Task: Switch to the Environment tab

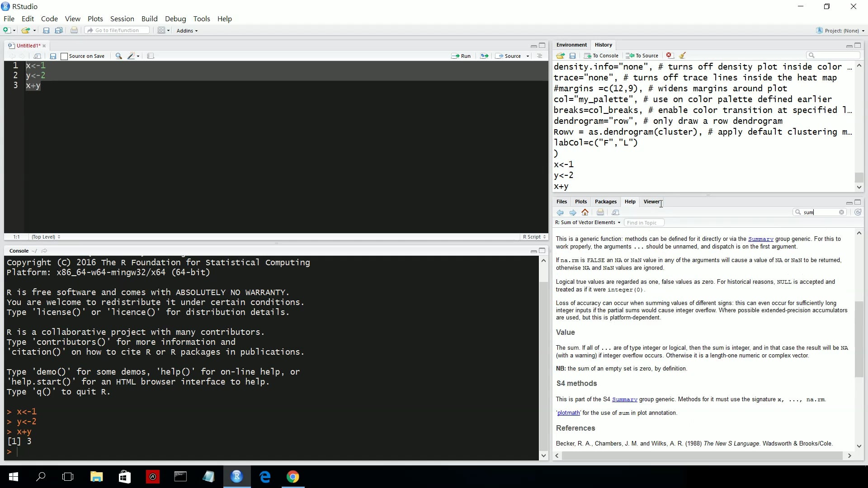Action: click(571, 45)
